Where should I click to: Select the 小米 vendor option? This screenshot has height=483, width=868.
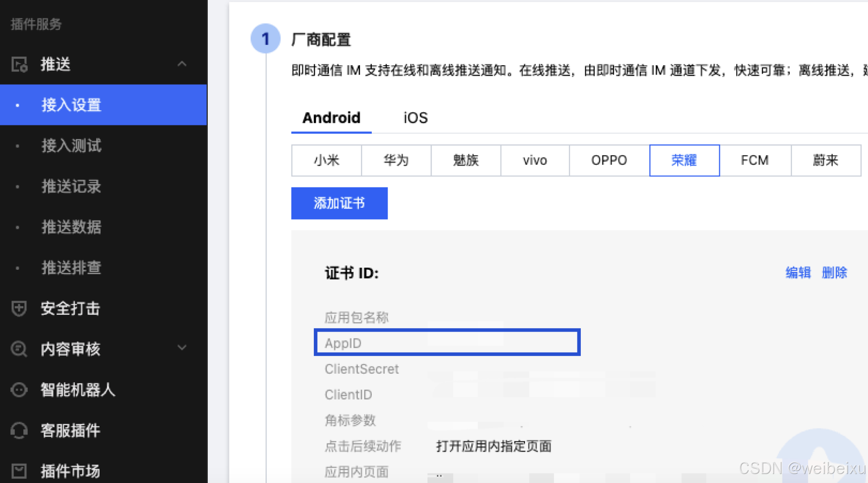[x=326, y=160]
